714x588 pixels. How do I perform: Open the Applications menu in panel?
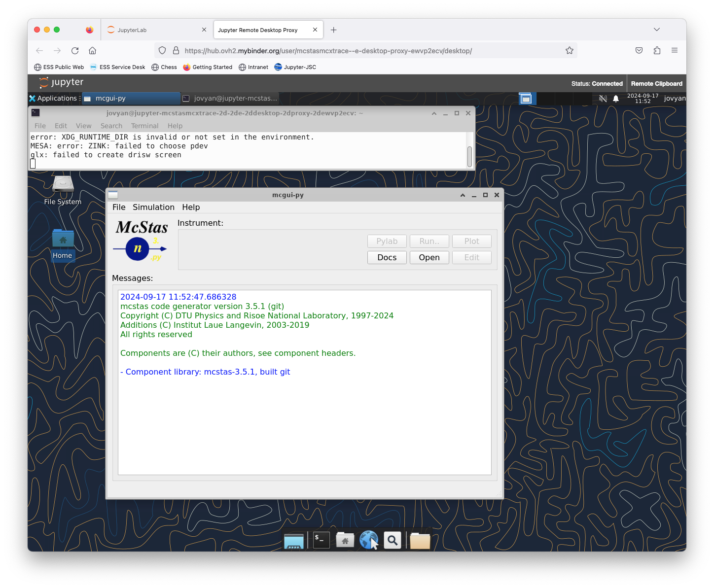pyautogui.click(x=53, y=98)
